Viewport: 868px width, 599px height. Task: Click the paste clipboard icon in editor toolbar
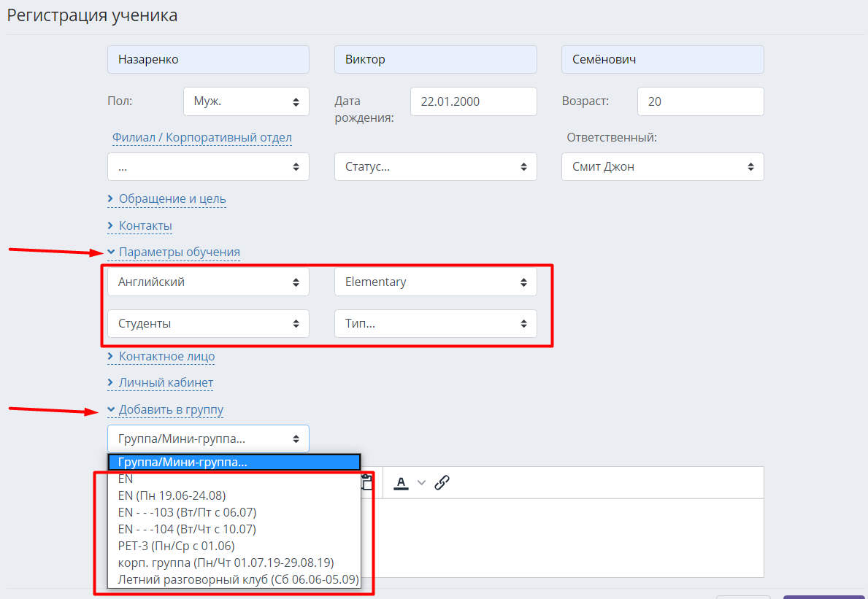[x=366, y=482]
